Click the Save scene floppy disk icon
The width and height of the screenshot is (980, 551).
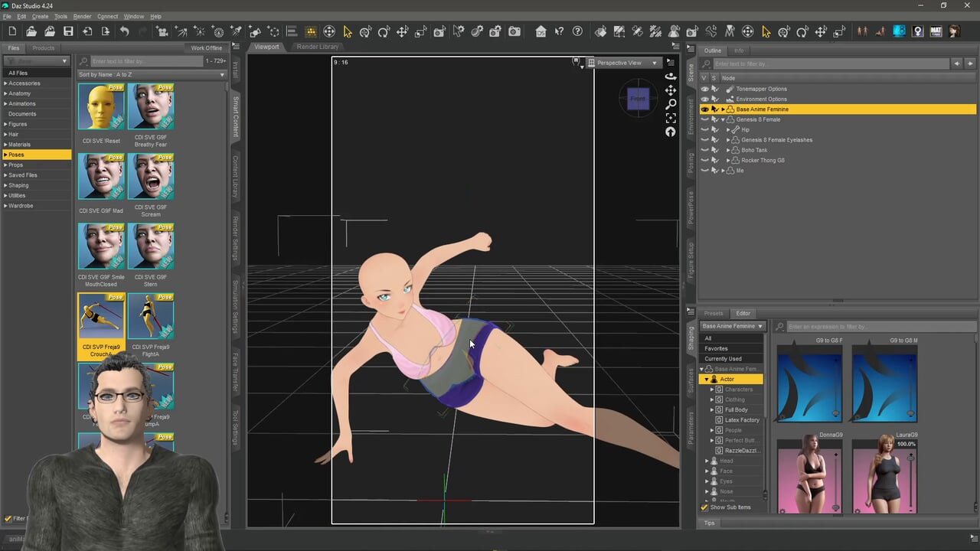pos(68,31)
